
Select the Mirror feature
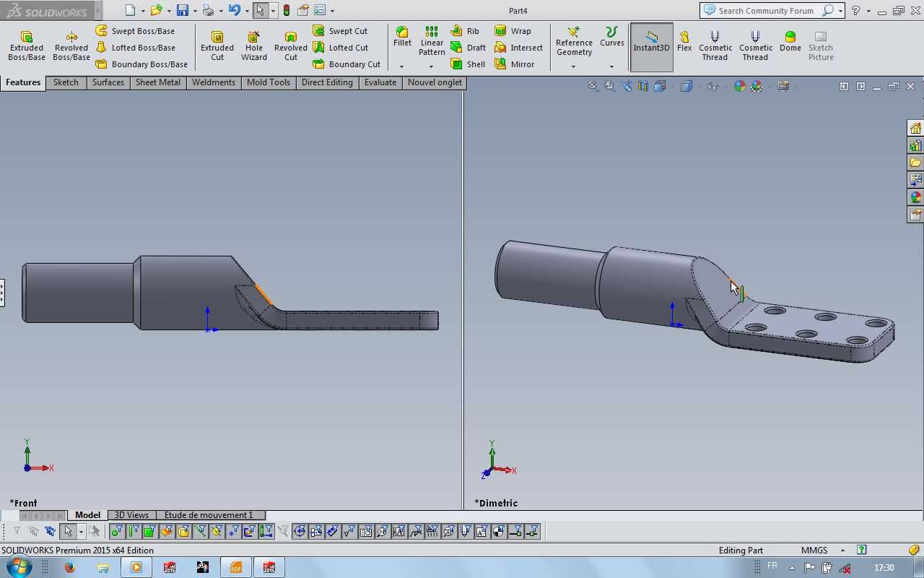(514, 64)
